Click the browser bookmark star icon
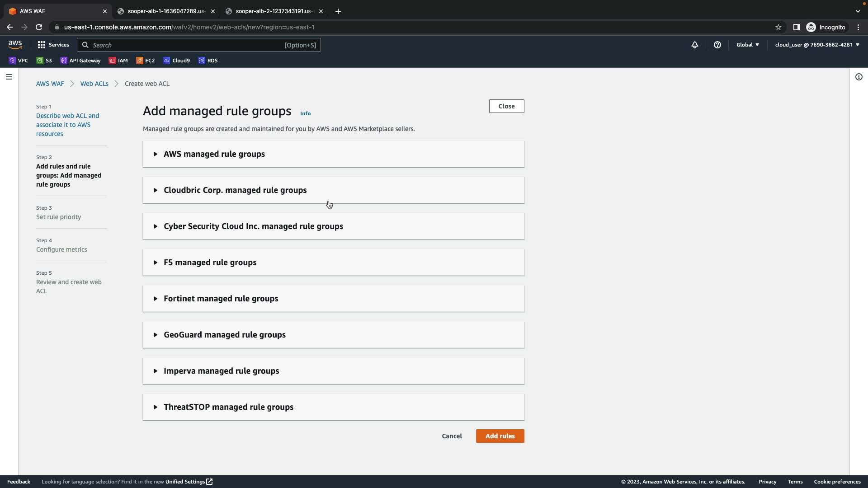Viewport: 868px width, 488px height. tap(778, 27)
